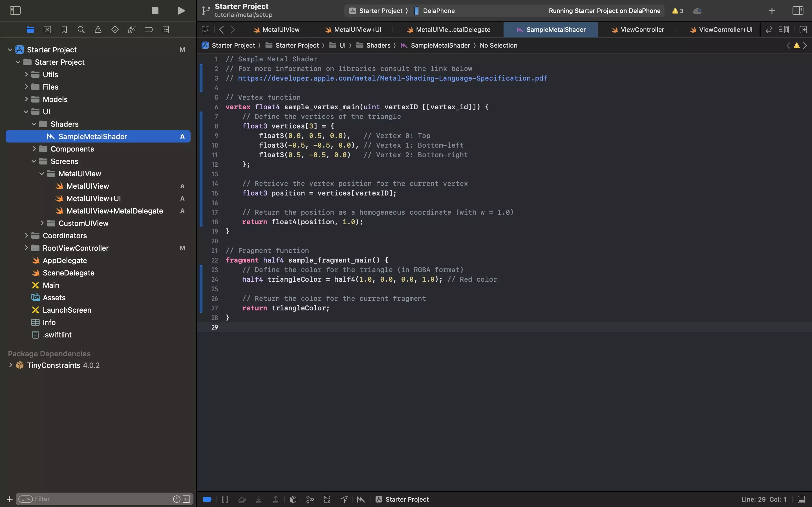The image size is (812, 507).
Task: Click the Metal shader link in comment line 3
Action: pyautogui.click(x=392, y=78)
